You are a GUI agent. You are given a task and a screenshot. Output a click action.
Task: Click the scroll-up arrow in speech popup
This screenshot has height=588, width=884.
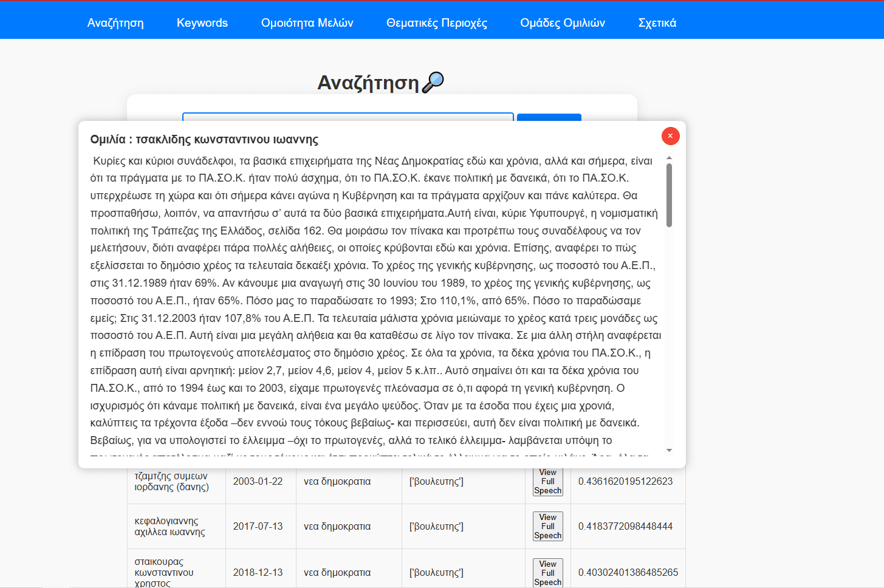coord(669,158)
